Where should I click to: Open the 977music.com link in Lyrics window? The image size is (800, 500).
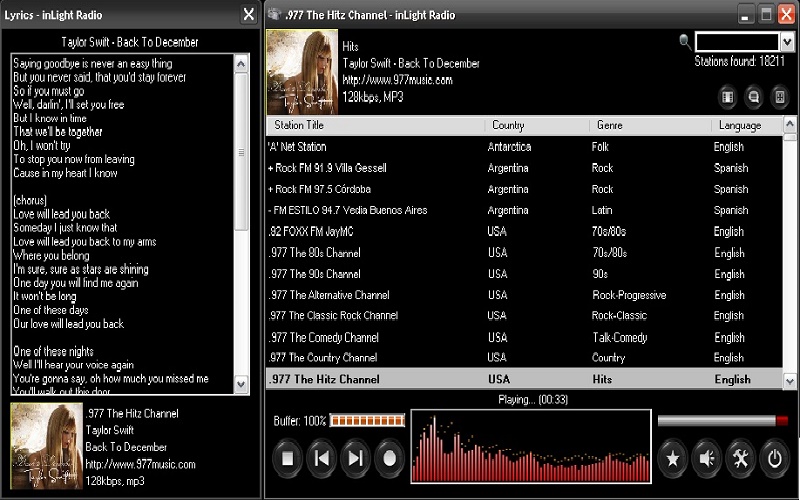point(140,464)
